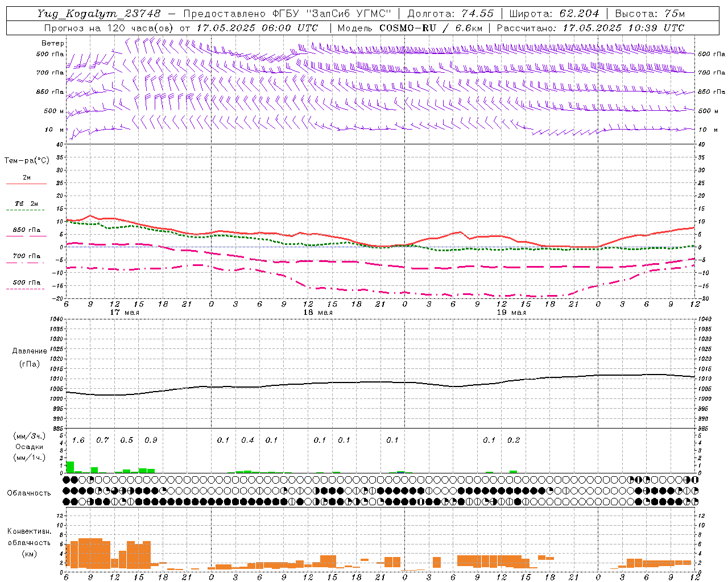Click the (км) convective height unit label
This screenshot has width=728, height=582.
pos(30,554)
